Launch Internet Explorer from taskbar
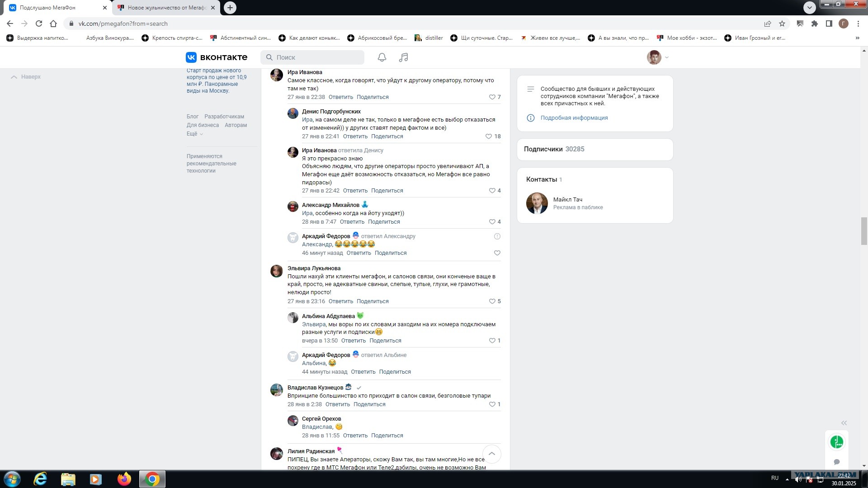This screenshot has height=488, width=868. [x=40, y=479]
